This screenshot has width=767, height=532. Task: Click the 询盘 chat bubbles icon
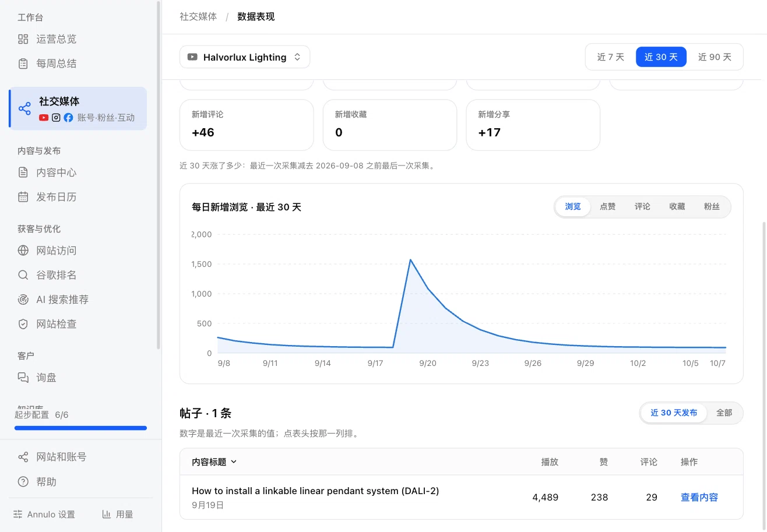point(23,378)
